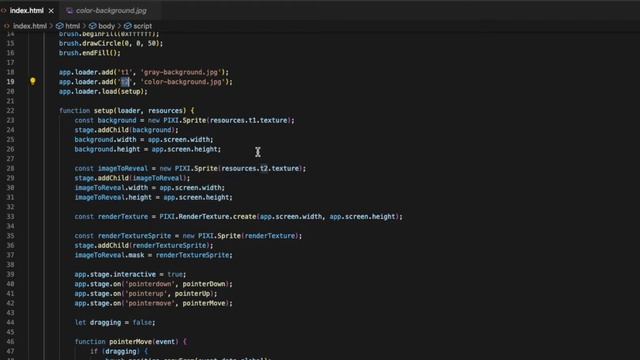Click 'gray-background.jpg' string on line 18
640x360 pixels.
tap(181, 72)
